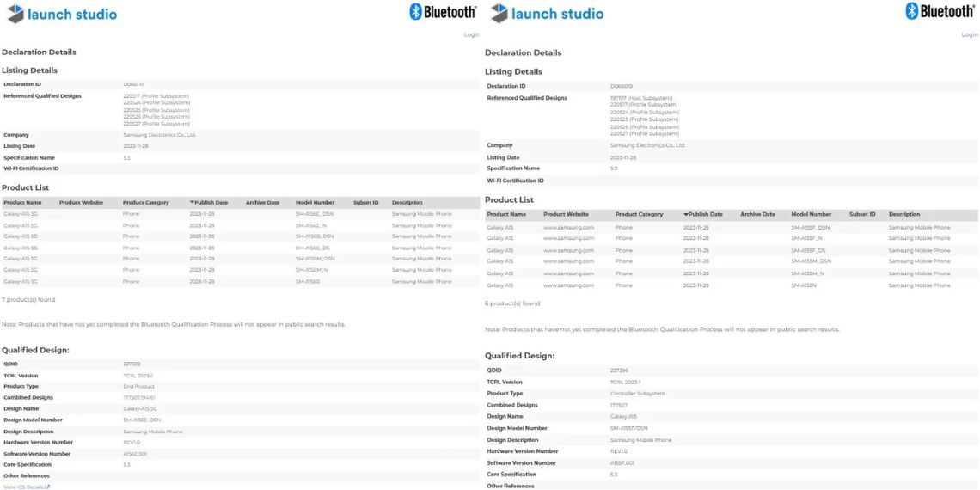Click Product Website header in right product list
Image resolution: width=980 pixels, height=490 pixels.
pyautogui.click(x=566, y=214)
